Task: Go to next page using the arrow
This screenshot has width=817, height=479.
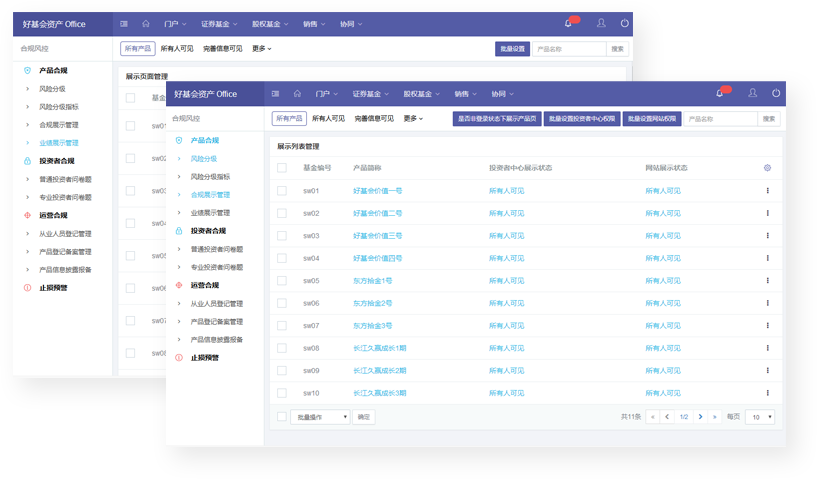Action: pyautogui.click(x=700, y=416)
